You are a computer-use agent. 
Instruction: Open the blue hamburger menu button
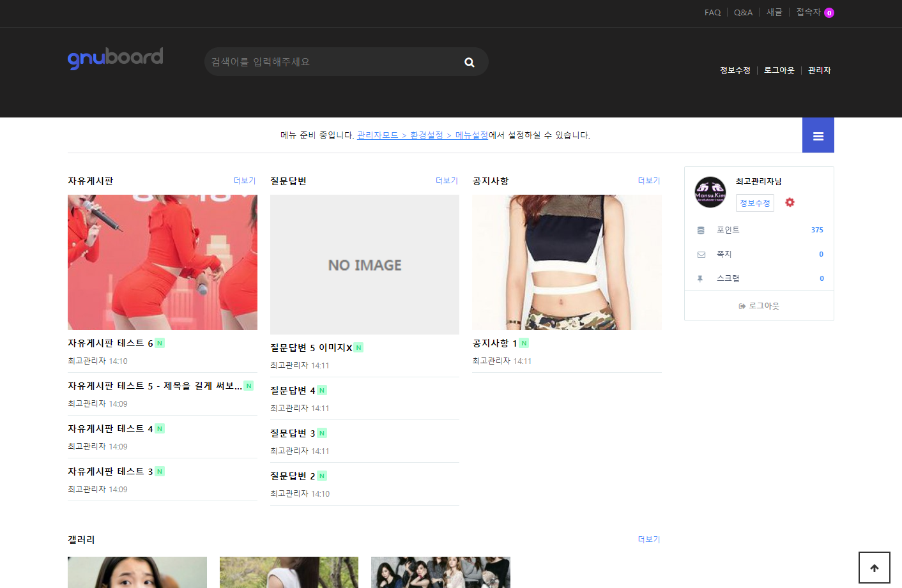[818, 135]
